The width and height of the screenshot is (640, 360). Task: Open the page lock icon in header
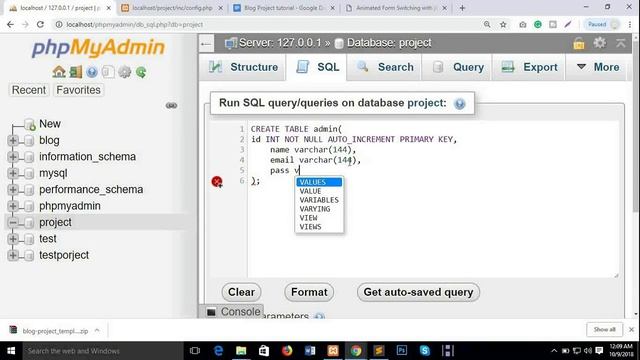click(579, 43)
